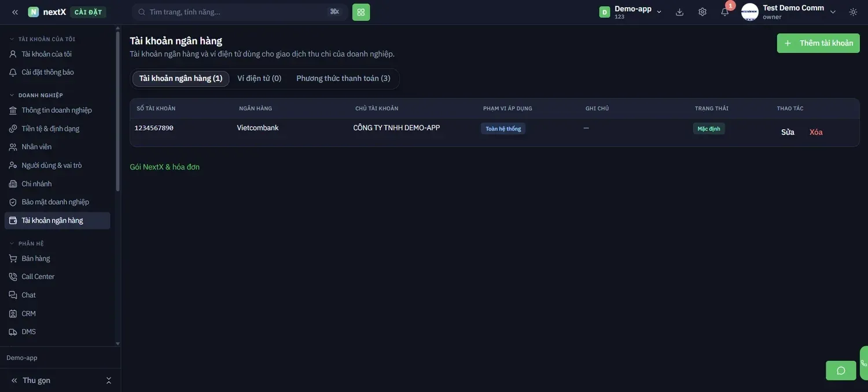Open Cài đặt thông báo in the sidebar
The width and height of the screenshot is (868, 392).
coord(57,72)
